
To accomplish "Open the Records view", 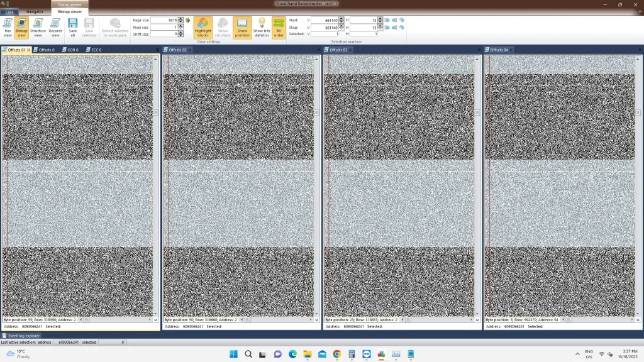I will point(55,28).
